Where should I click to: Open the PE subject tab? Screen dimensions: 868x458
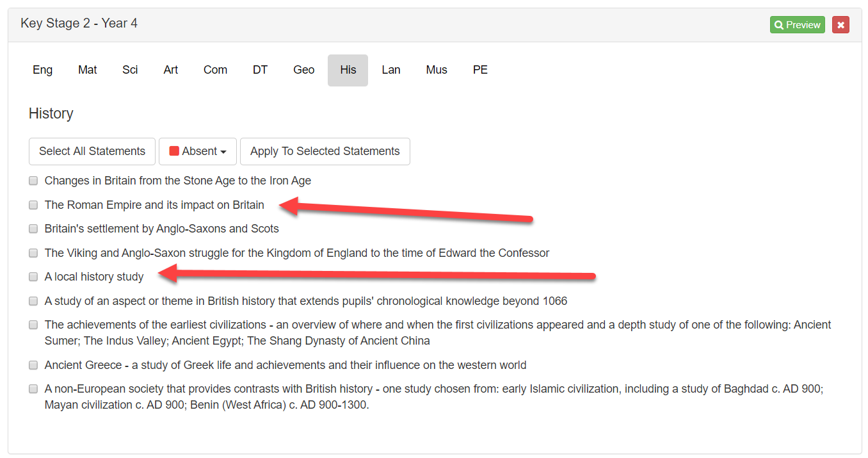pyautogui.click(x=480, y=70)
